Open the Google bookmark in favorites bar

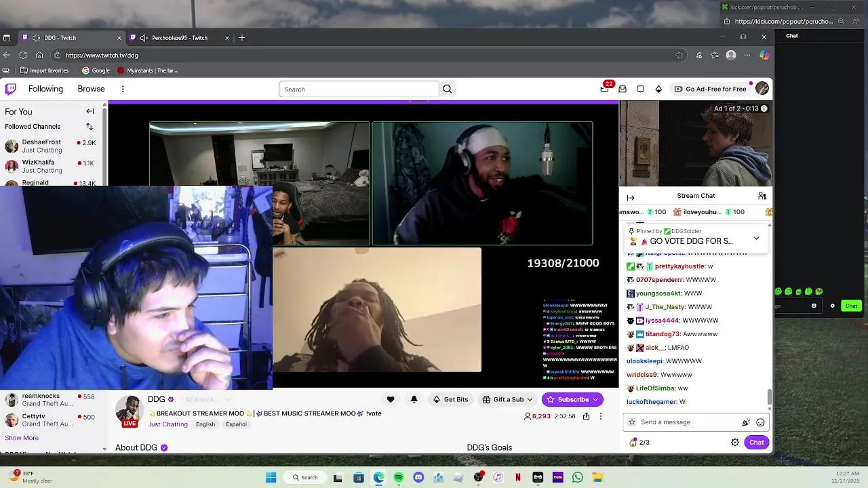click(96, 70)
